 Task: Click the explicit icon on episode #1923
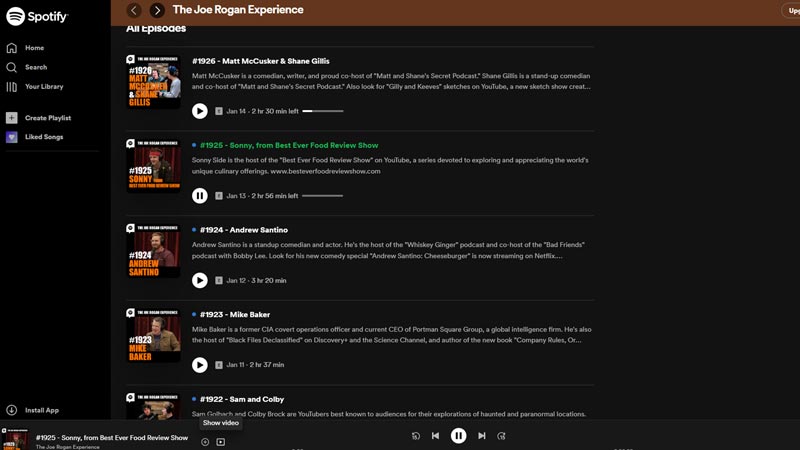coord(219,365)
